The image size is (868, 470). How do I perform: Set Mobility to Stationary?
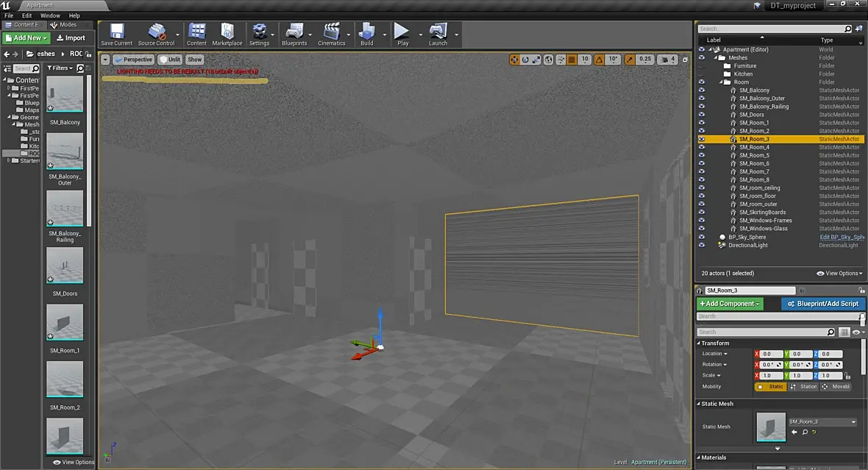pyautogui.click(x=803, y=386)
